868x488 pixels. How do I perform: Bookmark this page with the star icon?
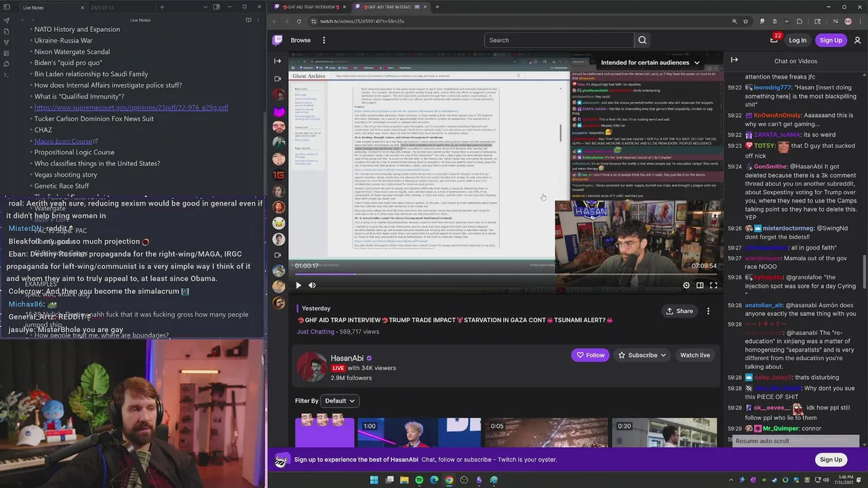pyautogui.click(x=745, y=21)
